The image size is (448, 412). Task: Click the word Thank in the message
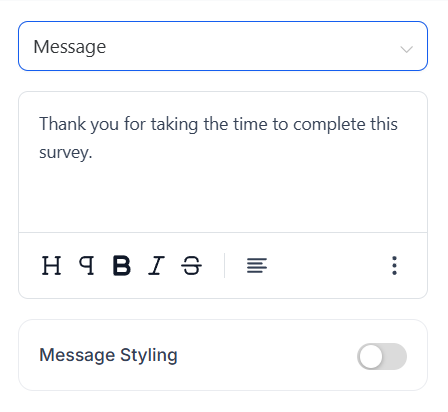[x=62, y=124]
